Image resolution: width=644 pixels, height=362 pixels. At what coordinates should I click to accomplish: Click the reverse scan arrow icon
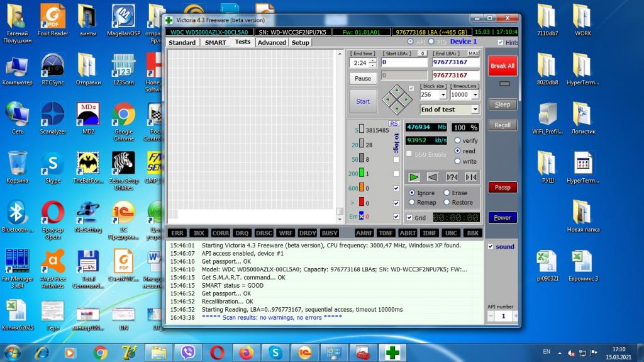click(x=433, y=178)
